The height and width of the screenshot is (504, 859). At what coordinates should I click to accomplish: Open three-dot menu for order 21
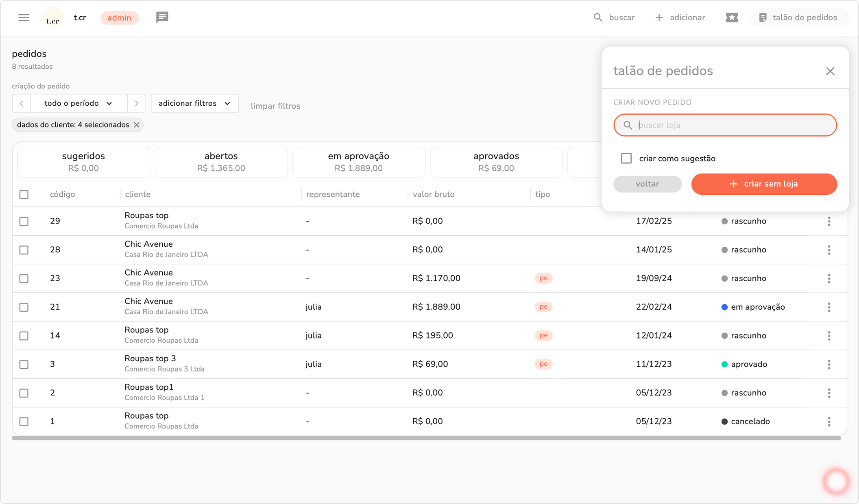[828, 307]
